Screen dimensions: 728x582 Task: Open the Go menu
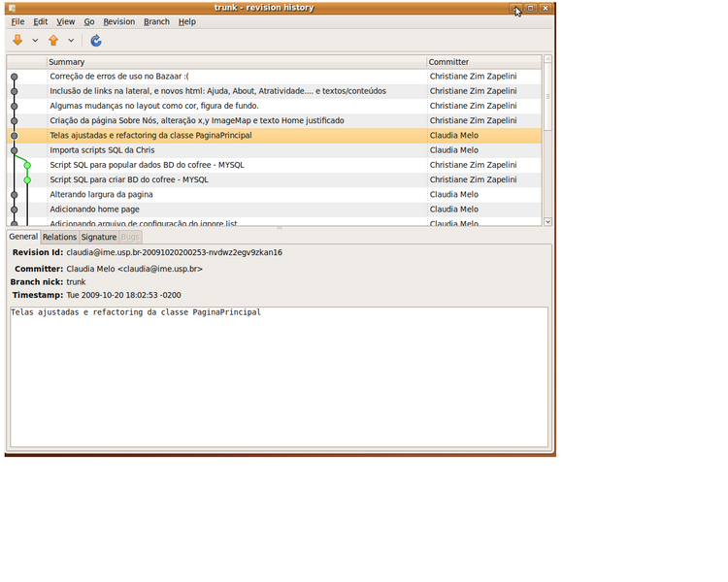[89, 21]
